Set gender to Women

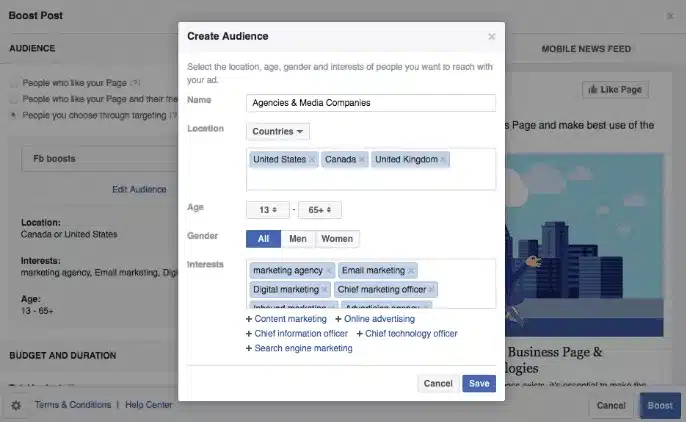(x=336, y=239)
